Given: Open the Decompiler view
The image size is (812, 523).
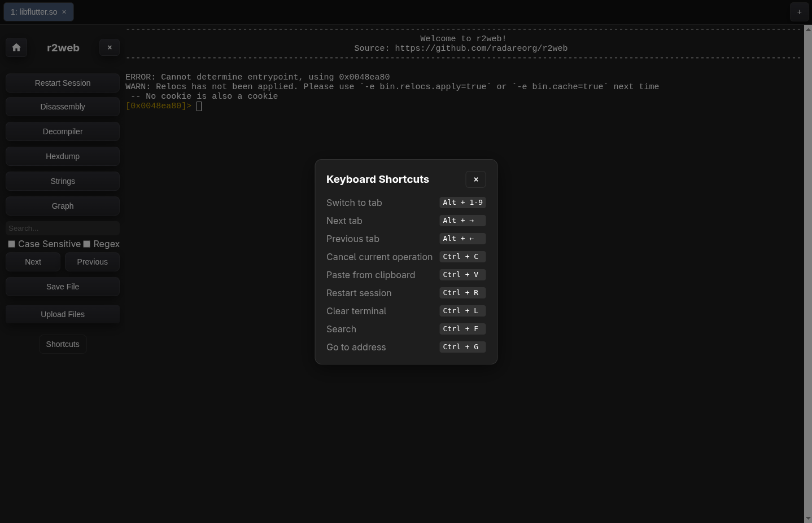Looking at the screenshot, I should point(63,131).
